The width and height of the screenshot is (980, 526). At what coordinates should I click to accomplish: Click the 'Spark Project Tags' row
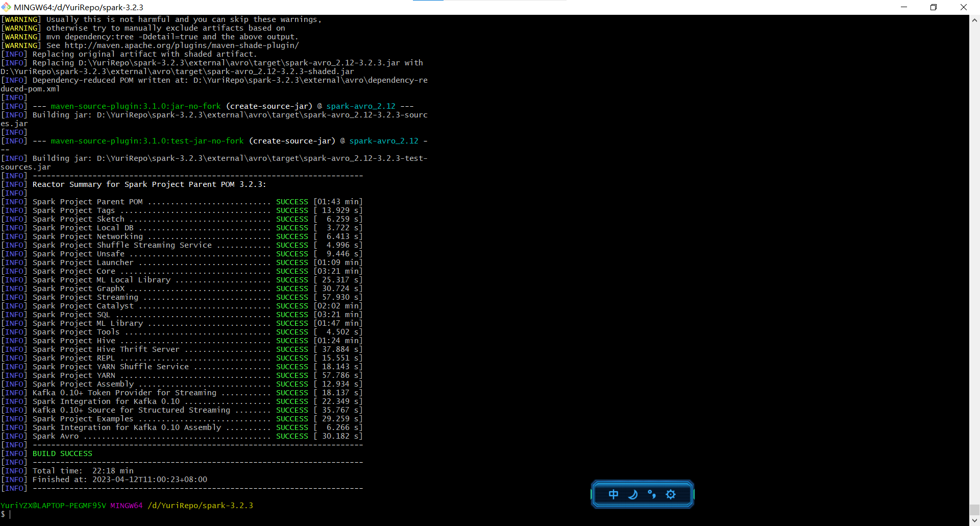[182, 210]
